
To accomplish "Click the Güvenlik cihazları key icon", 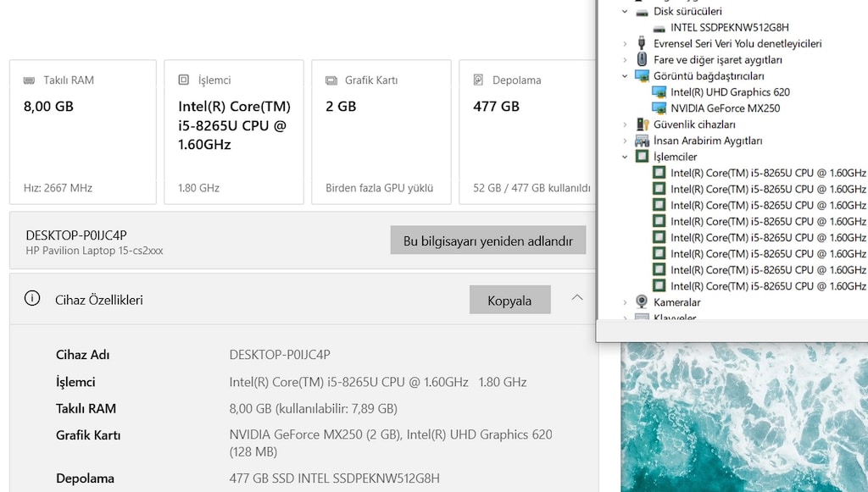I will 642,124.
